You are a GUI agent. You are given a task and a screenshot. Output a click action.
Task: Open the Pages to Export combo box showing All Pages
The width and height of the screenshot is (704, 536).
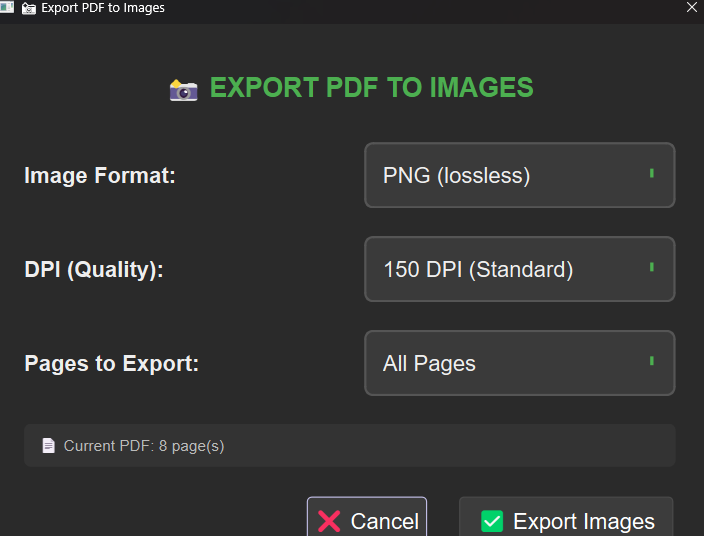(519, 363)
